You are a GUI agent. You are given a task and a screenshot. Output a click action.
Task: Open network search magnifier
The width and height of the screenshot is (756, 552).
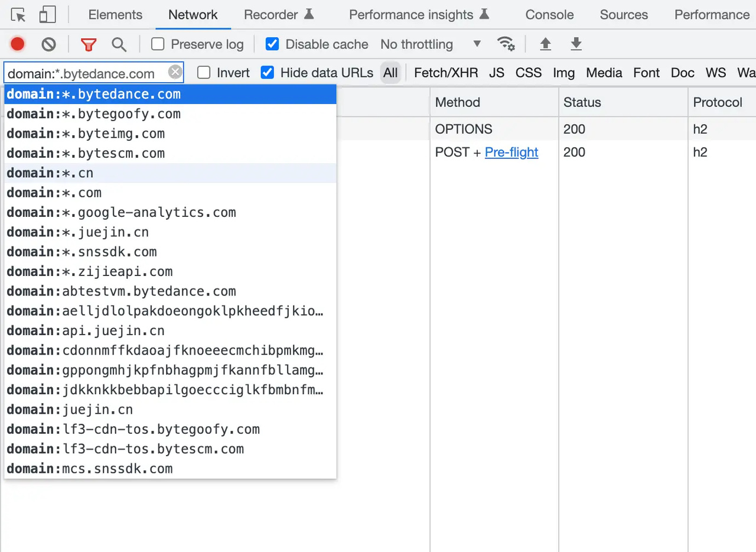click(119, 44)
